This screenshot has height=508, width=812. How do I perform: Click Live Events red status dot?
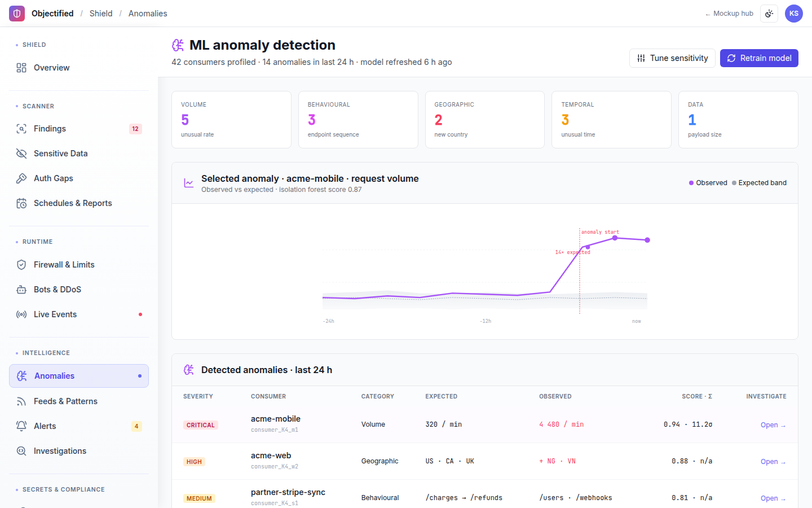coord(140,314)
